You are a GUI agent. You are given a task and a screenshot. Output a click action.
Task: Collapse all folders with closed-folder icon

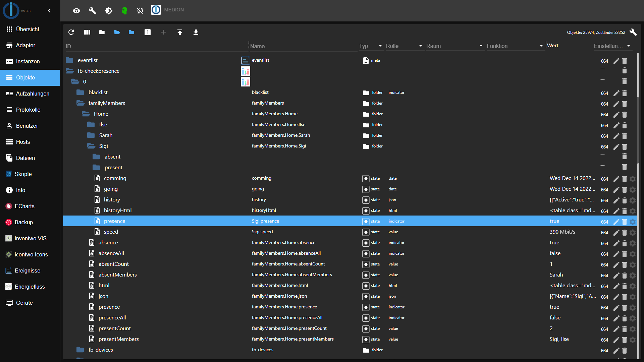(x=102, y=32)
